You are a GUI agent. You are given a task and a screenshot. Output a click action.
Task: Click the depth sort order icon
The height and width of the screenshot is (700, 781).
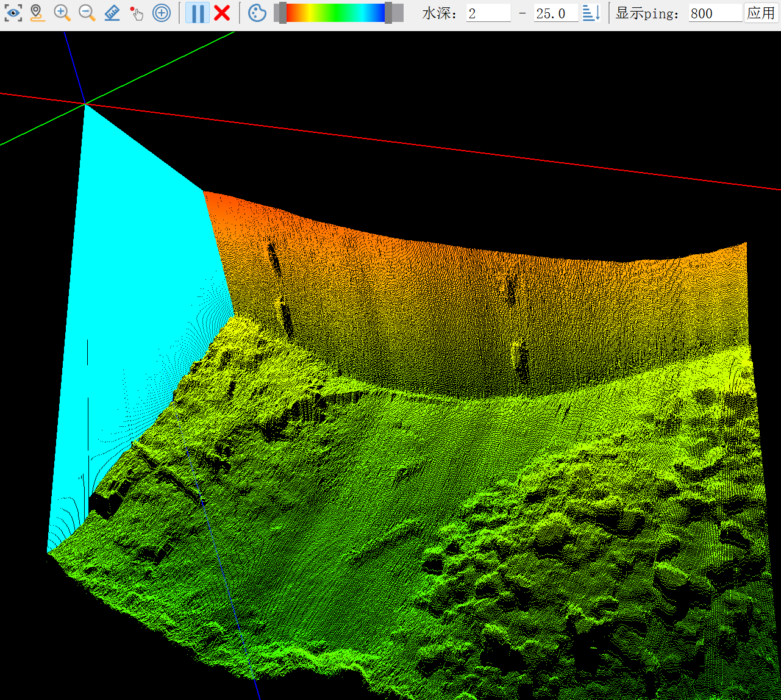coord(591,13)
